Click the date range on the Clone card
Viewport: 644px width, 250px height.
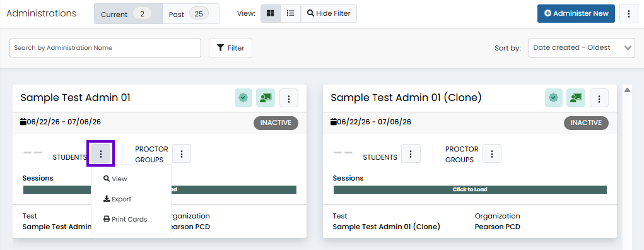(x=374, y=122)
